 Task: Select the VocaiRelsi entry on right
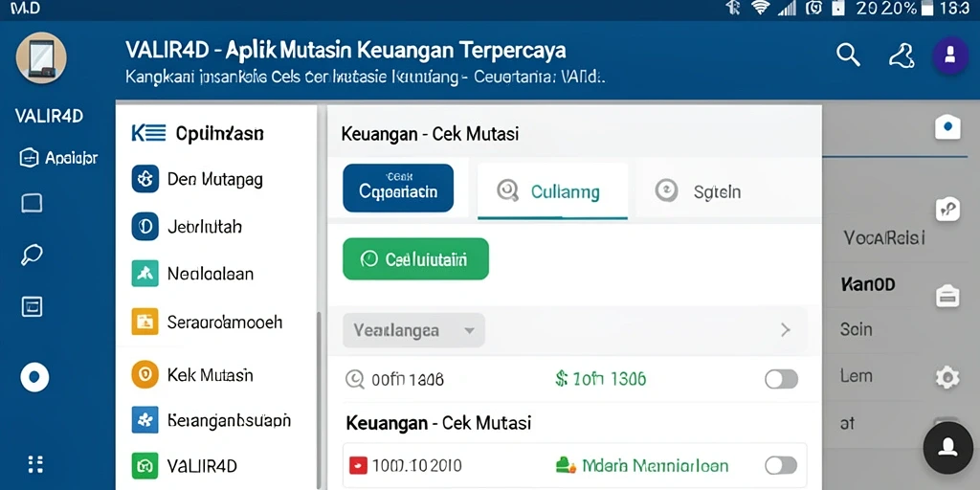pyautogui.click(x=883, y=237)
